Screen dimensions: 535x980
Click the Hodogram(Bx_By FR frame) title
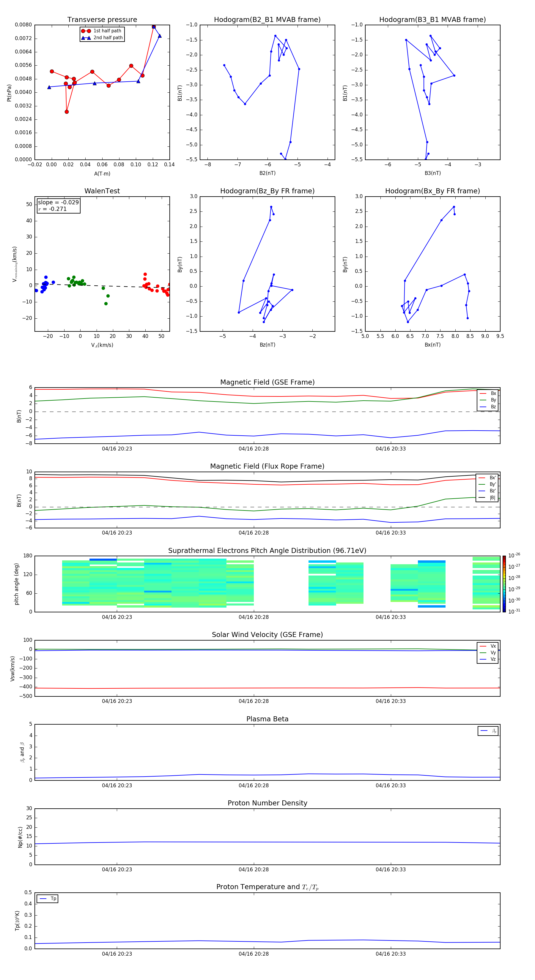point(432,191)
